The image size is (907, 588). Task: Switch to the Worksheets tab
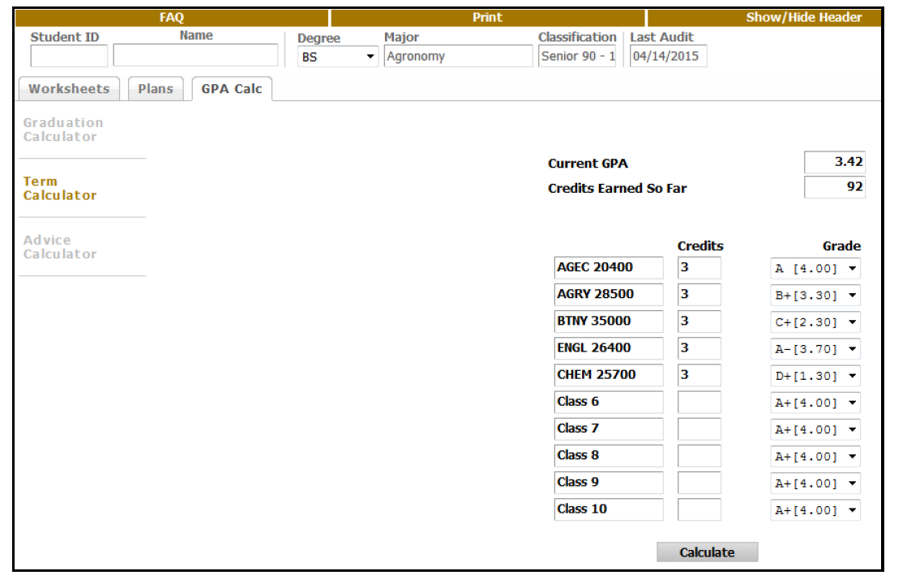point(68,89)
